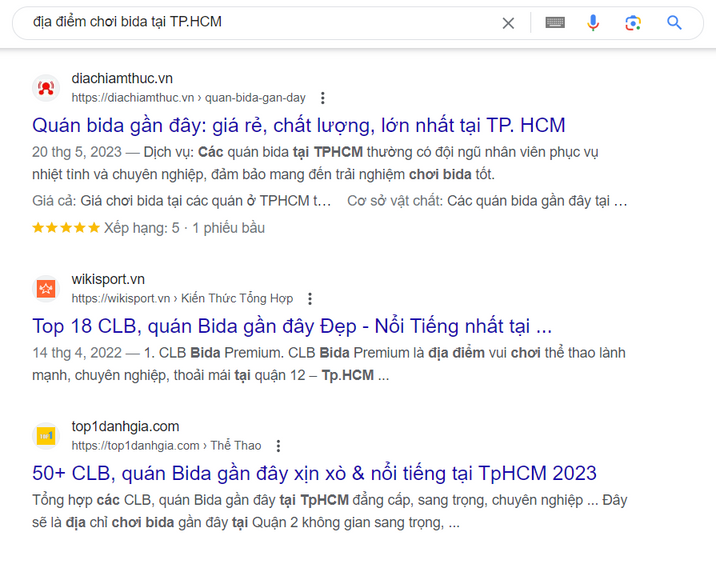
Task: Open the on-screen keyboard input tool
Action: 555,23
